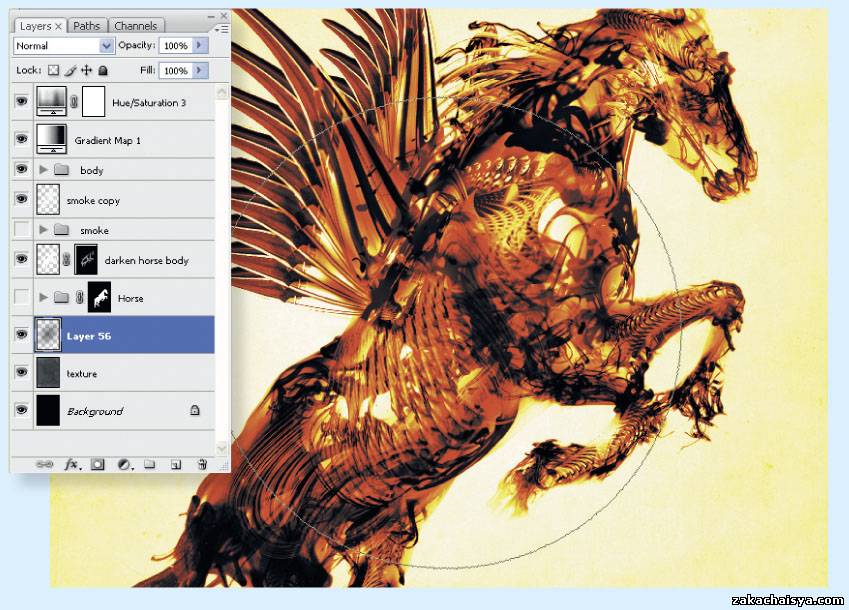Click the black Background layer thumbnail
This screenshot has height=610, width=849.
pyautogui.click(x=48, y=410)
